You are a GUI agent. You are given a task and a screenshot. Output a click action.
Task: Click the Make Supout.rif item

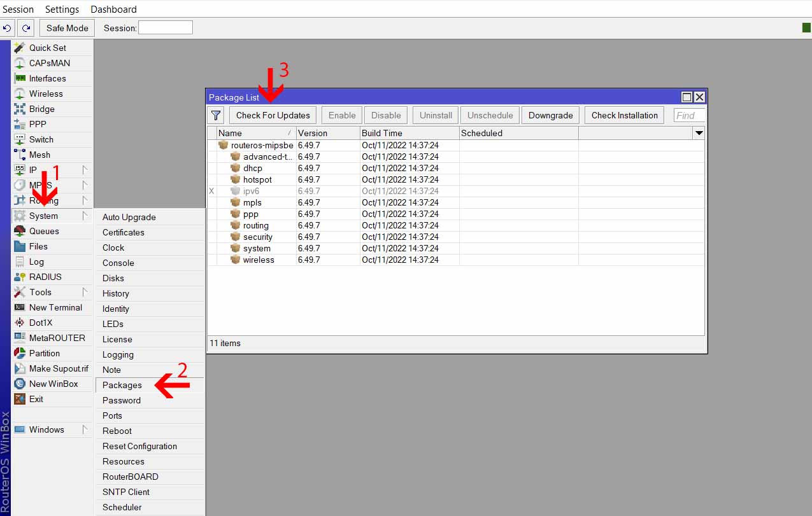[59, 368]
